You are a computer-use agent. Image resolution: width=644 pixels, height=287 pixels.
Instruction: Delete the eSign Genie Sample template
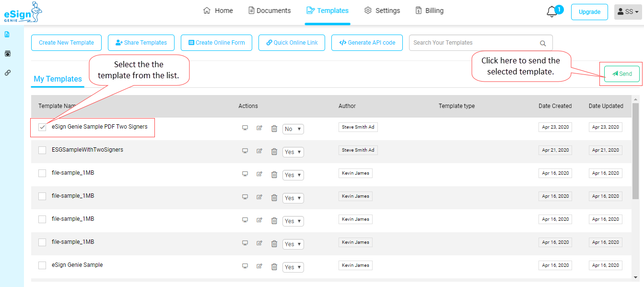[x=274, y=266]
